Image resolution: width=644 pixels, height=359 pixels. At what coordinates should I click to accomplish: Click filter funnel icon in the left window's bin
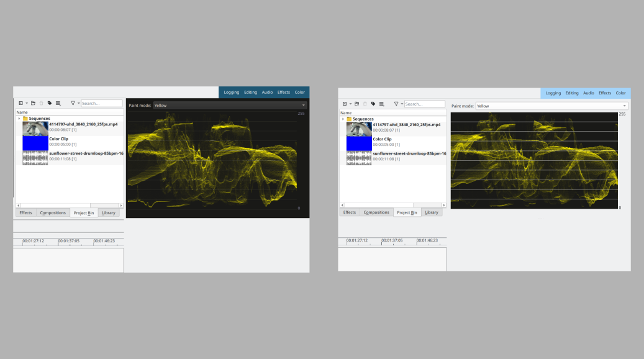pyautogui.click(x=73, y=104)
